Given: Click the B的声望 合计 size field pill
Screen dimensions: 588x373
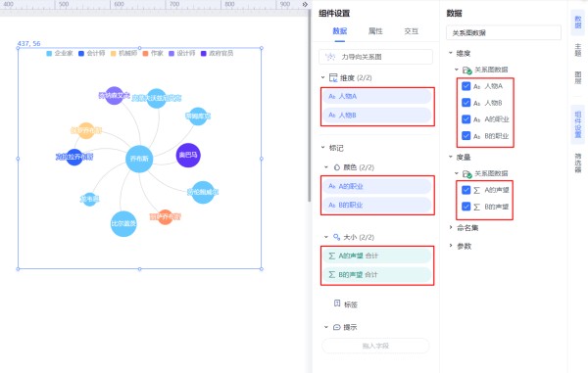Looking at the screenshot, I should coord(377,275).
